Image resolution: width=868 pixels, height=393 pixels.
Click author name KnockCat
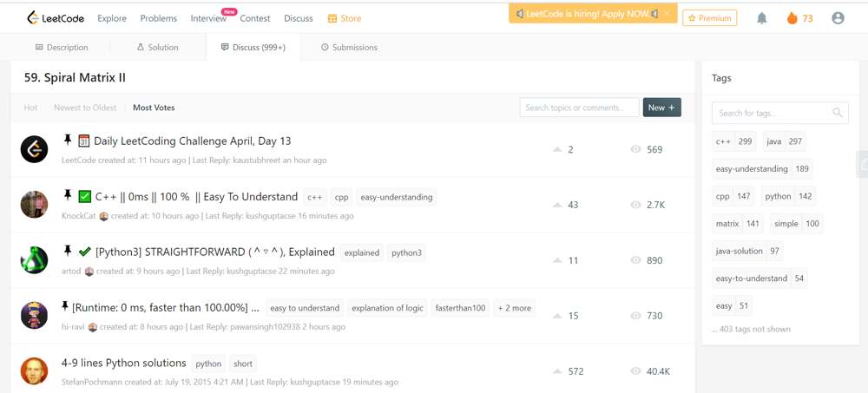coord(79,216)
